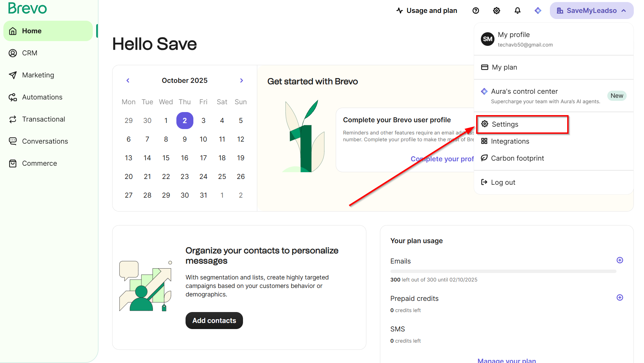This screenshot has height=363, width=644.
Task: Click the SM profile avatar
Action: tap(487, 39)
